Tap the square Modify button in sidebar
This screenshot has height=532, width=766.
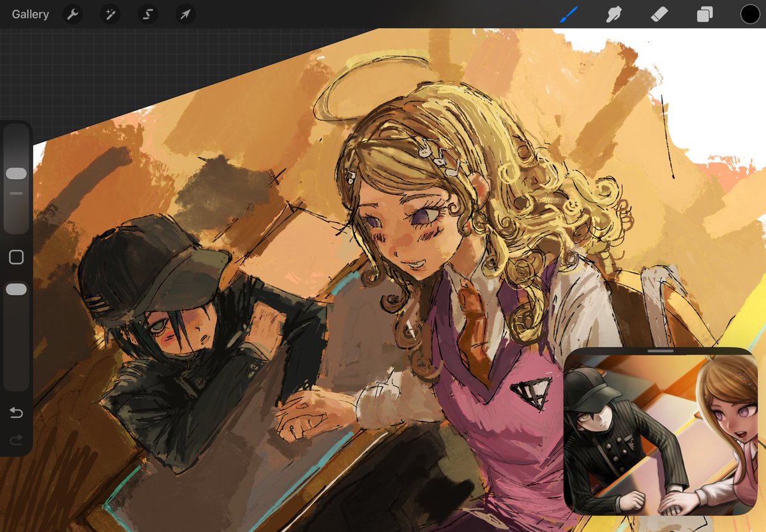point(17,257)
